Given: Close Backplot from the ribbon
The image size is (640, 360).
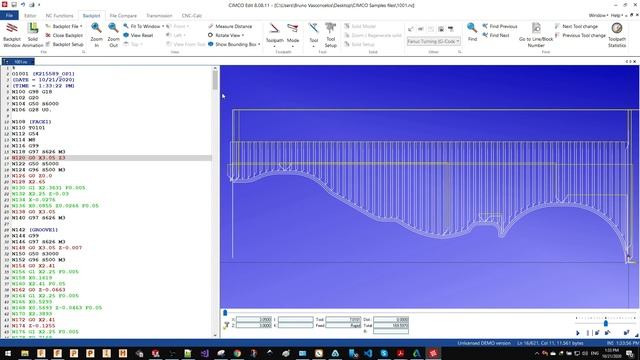Looking at the screenshot, I should pos(64,35).
